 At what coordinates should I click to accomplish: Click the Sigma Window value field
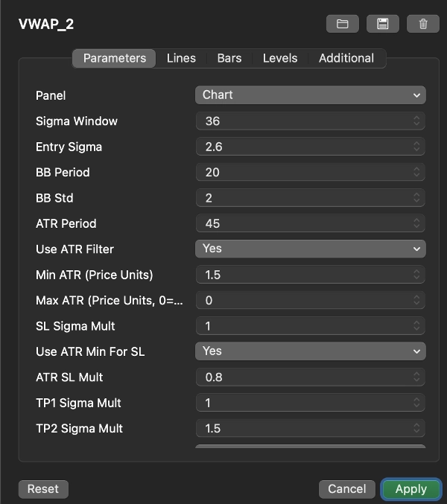311,121
